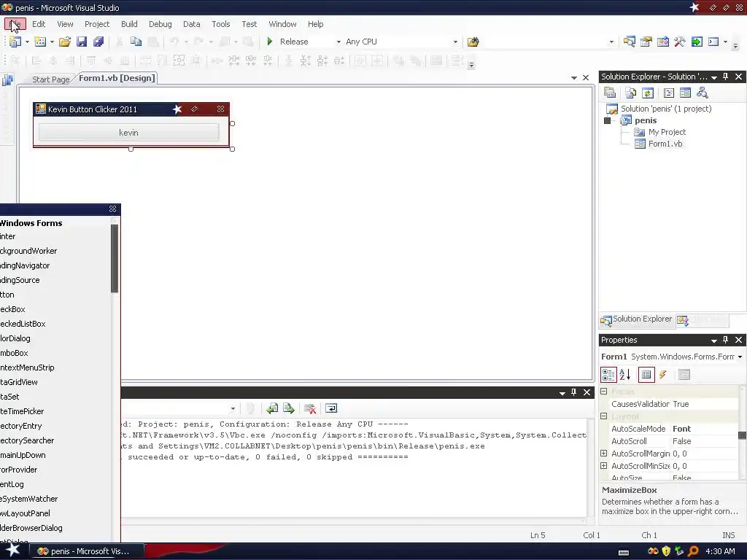The image size is (747, 560).
Task: Start debugging with the green play arrow
Action: 270,42
